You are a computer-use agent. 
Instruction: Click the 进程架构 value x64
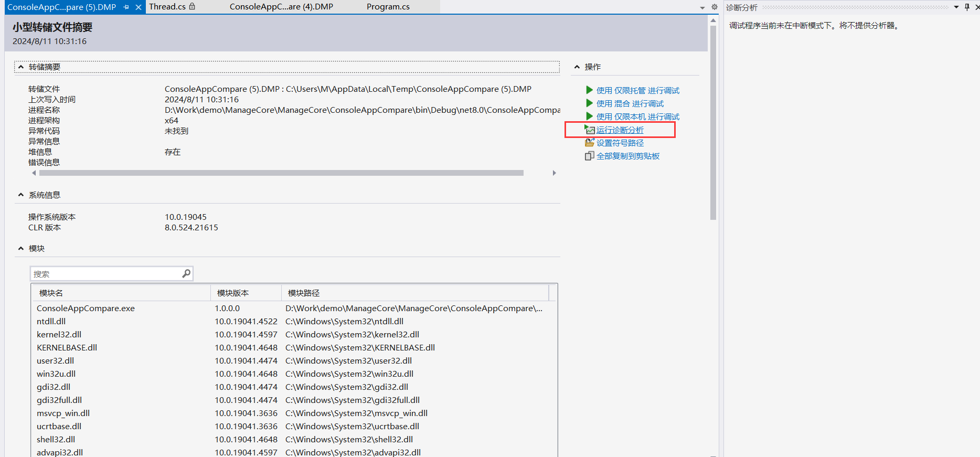(x=172, y=120)
